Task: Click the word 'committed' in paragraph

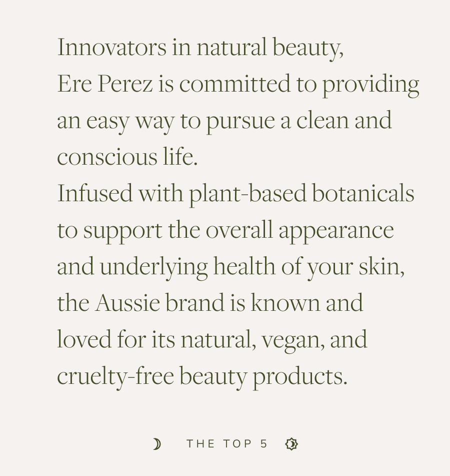Action: point(234,84)
